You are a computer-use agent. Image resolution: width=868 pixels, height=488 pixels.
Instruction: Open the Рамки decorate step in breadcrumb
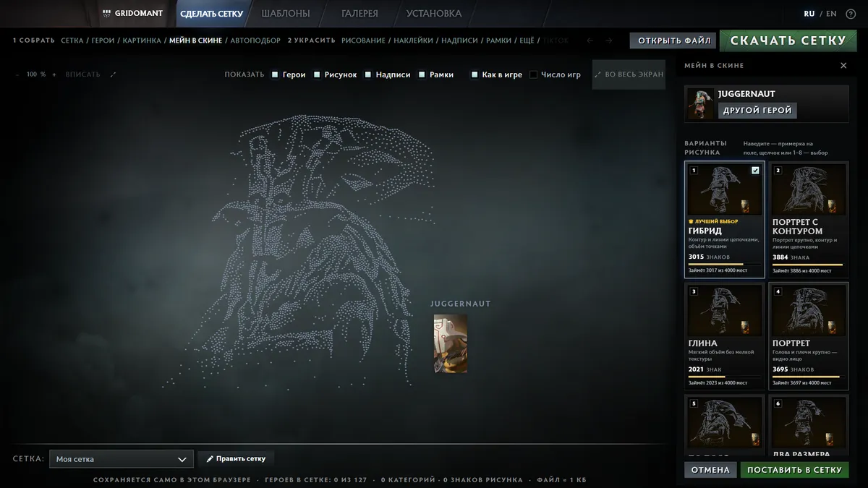498,40
